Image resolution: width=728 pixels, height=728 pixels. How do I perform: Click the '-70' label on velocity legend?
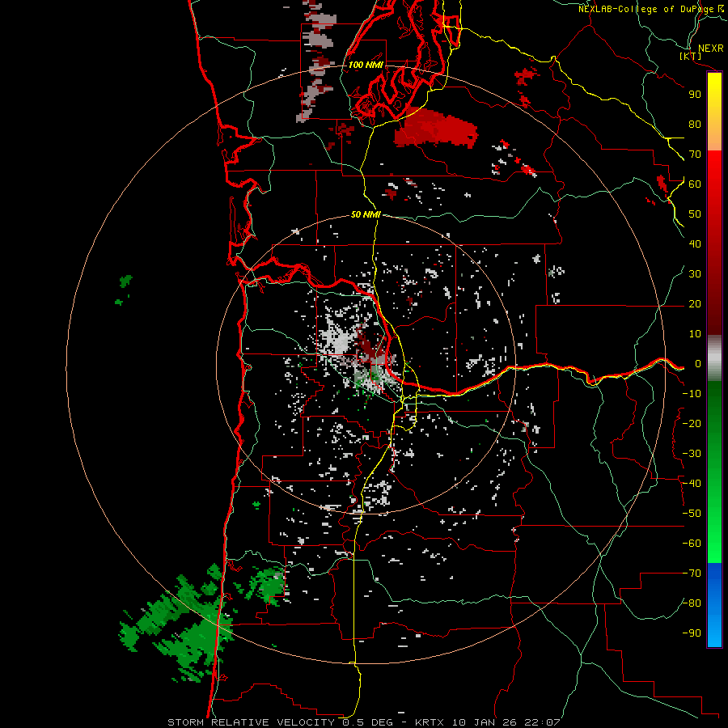click(692, 574)
